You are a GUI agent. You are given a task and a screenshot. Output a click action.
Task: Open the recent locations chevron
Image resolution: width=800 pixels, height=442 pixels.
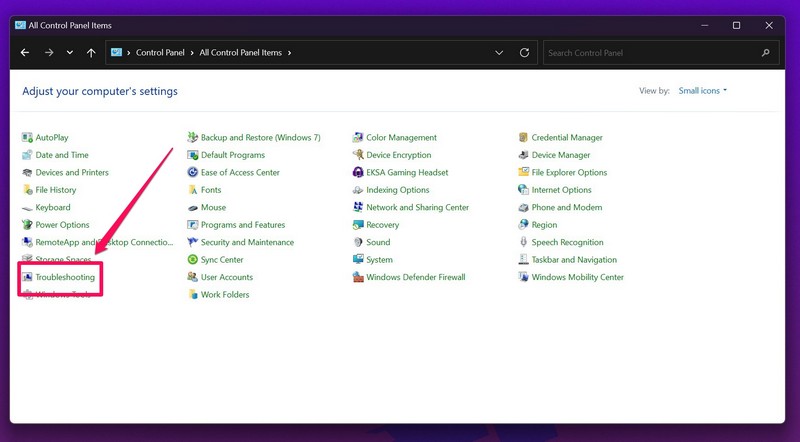(x=70, y=52)
